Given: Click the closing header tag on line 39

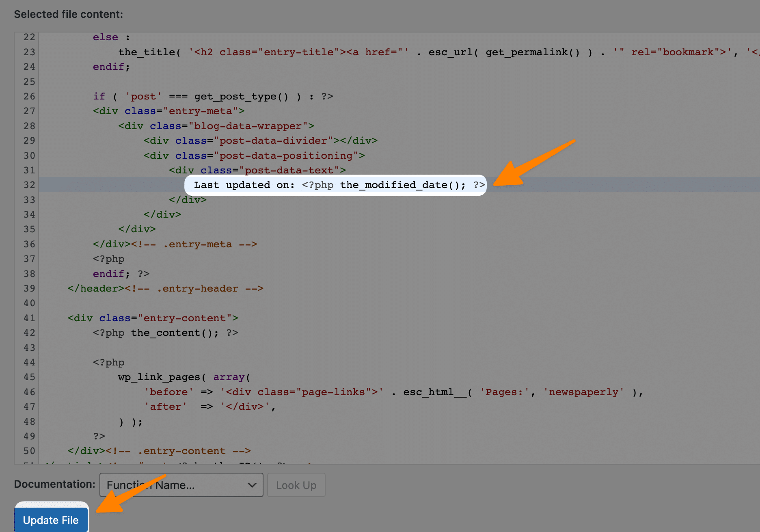Looking at the screenshot, I should tap(96, 289).
